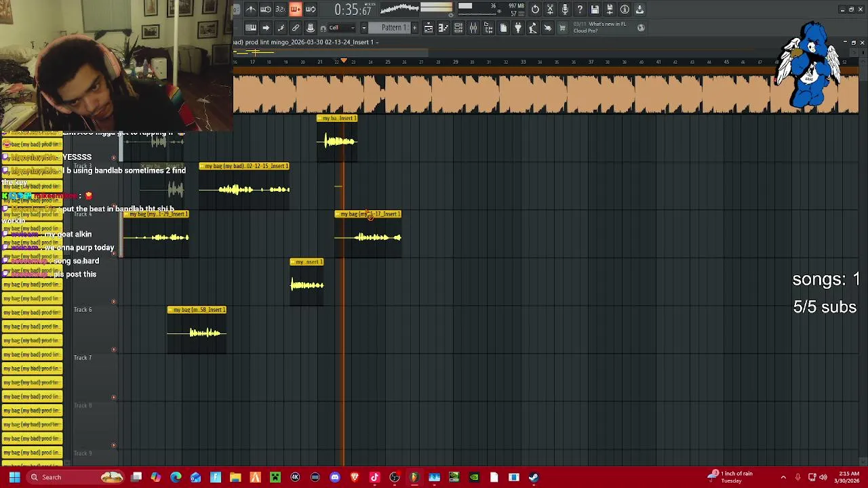This screenshot has height=488, width=868.
Task: Click the playlist horizontal scrollbar at the top
Action: pyautogui.click(x=330, y=52)
